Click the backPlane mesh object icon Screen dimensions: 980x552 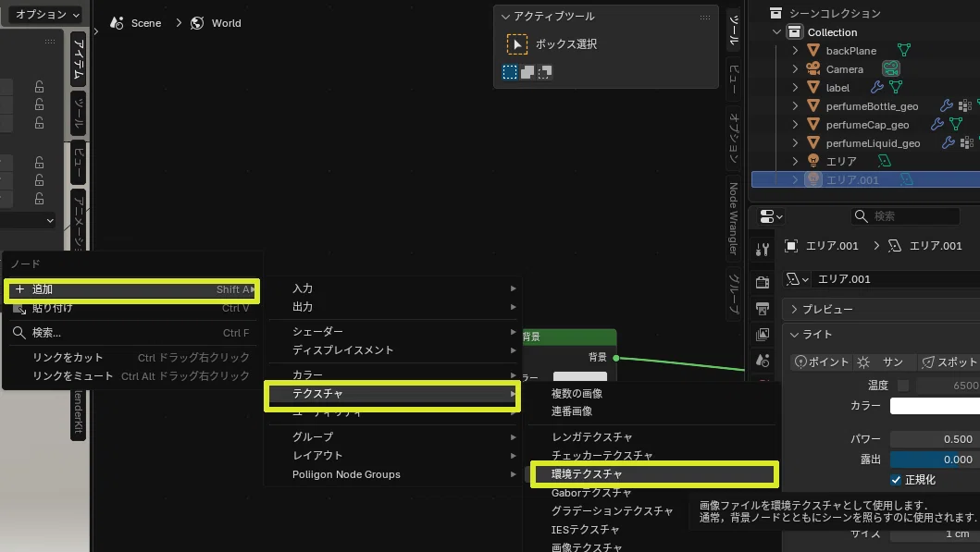point(813,51)
